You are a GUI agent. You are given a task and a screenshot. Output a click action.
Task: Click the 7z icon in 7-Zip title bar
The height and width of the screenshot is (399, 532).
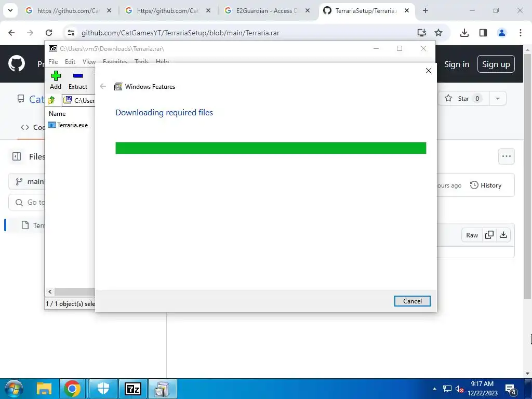(x=53, y=48)
